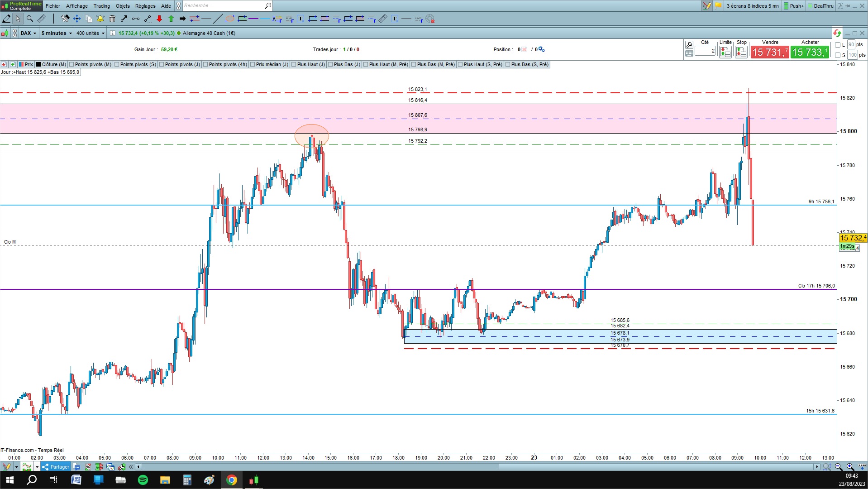Check the L limit points checkbox
The image size is (868, 489).
point(838,45)
